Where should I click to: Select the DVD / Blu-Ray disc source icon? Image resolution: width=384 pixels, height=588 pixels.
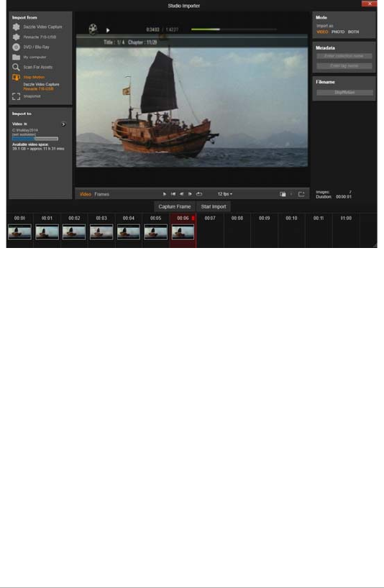pyautogui.click(x=16, y=47)
